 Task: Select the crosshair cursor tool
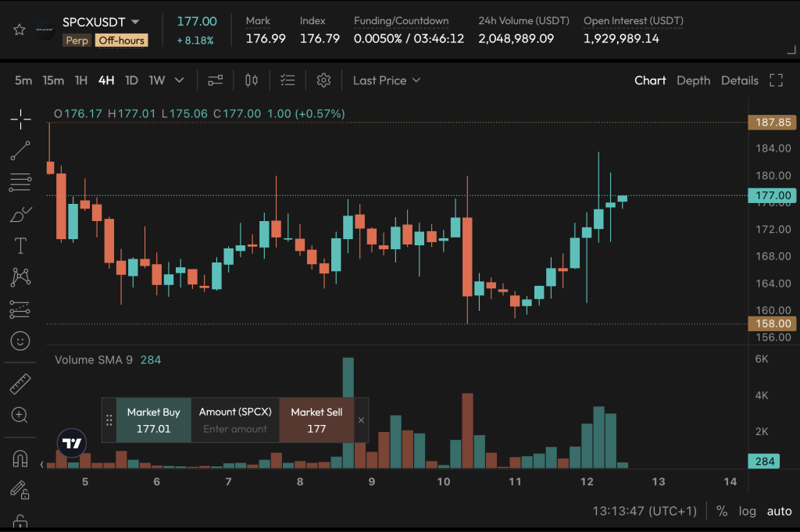(20, 120)
